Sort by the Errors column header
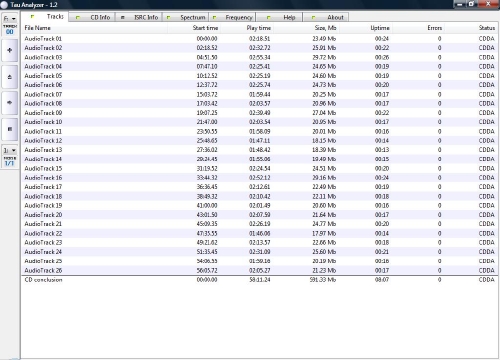The height and width of the screenshot is (360, 500). (418, 28)
